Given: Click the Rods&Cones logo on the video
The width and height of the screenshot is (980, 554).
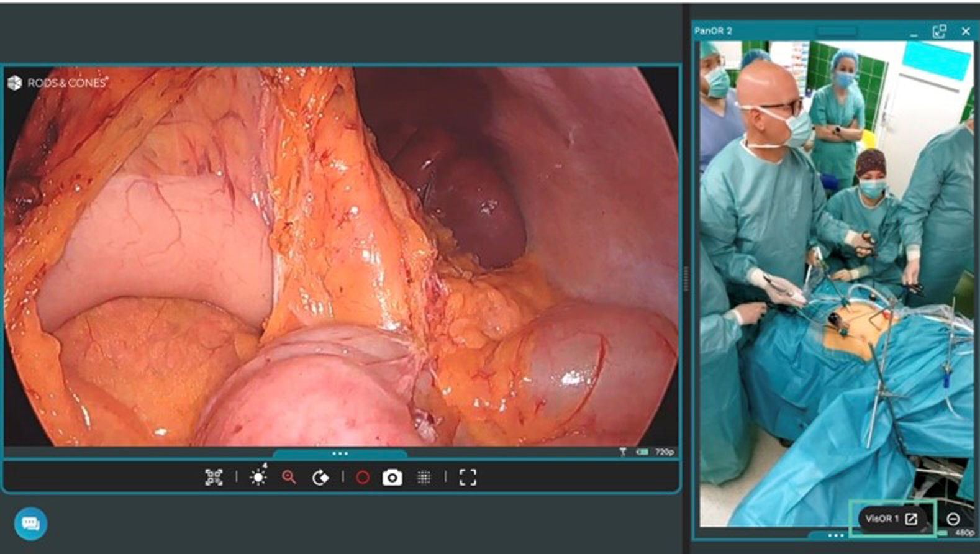Looking at the screenshot, I should [58, 83].
